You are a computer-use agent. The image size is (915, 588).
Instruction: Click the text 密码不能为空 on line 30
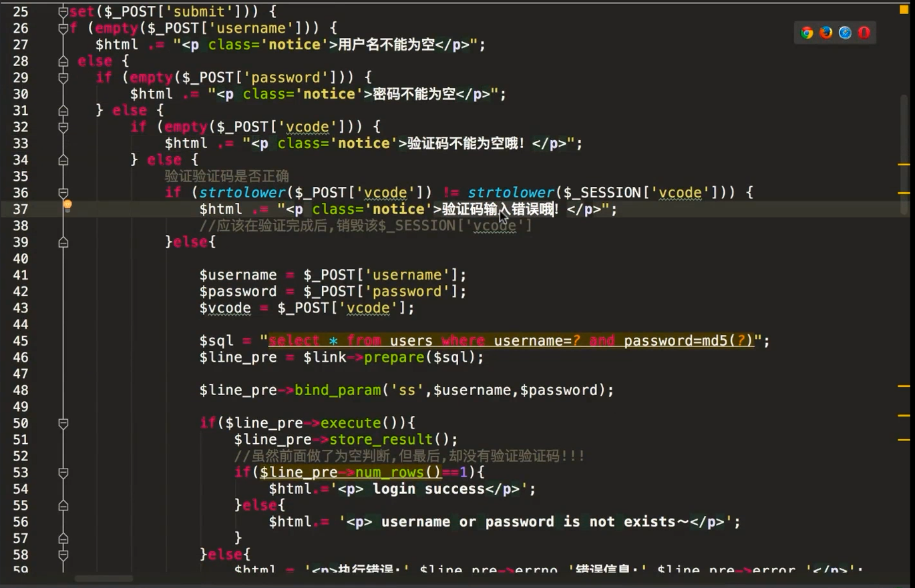(413, 94)
